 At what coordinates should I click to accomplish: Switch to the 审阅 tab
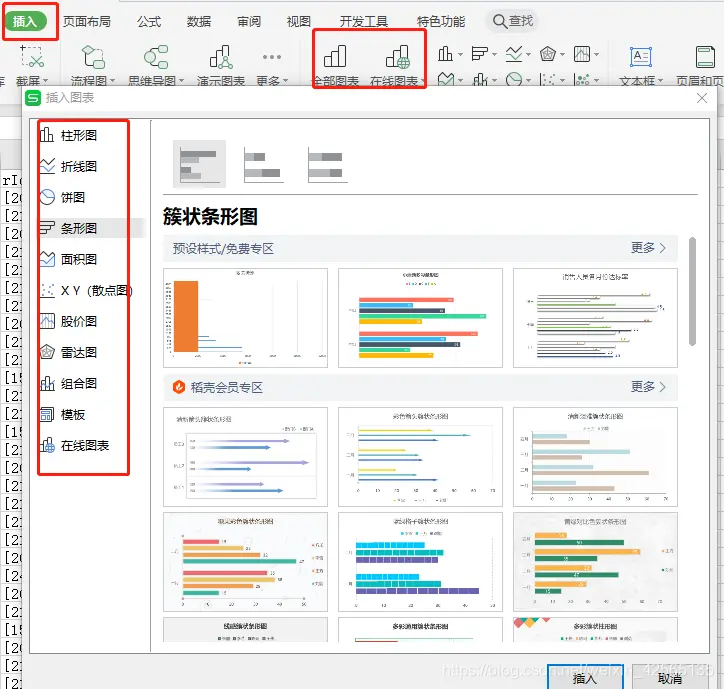click(249, 21)
